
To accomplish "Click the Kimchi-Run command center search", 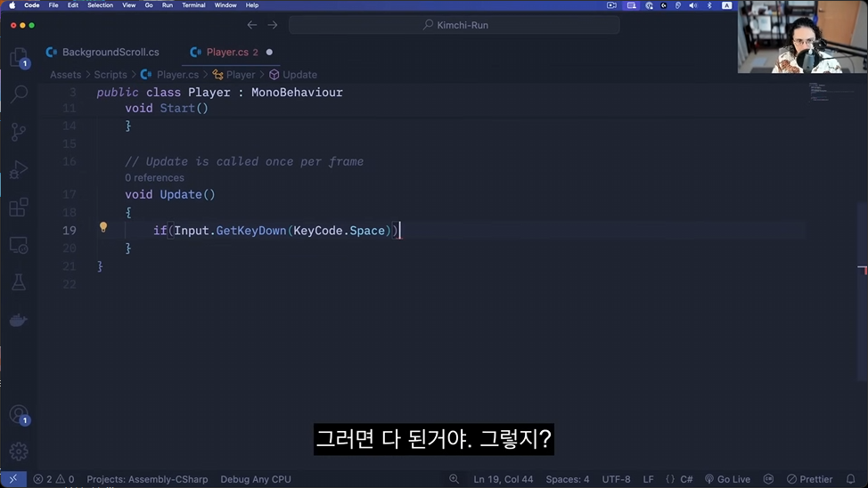I will (x=454, y=25).
